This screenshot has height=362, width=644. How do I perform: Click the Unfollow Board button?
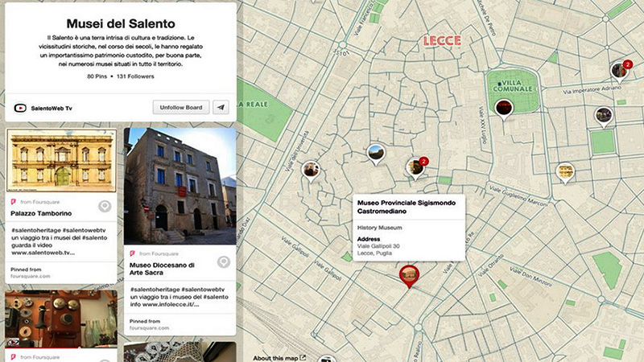click(181, 108)
